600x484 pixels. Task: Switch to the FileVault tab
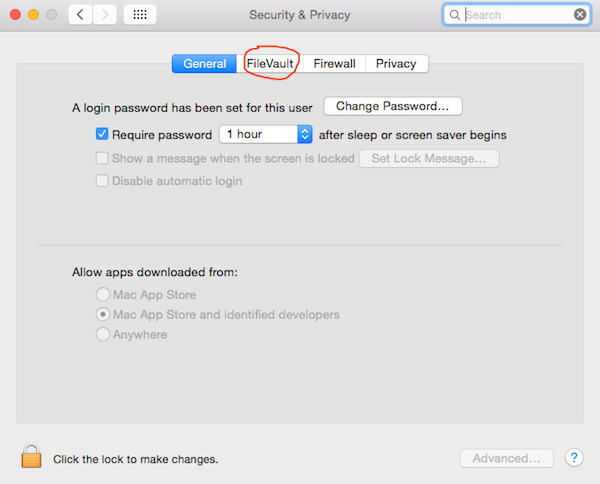(270, 64)
